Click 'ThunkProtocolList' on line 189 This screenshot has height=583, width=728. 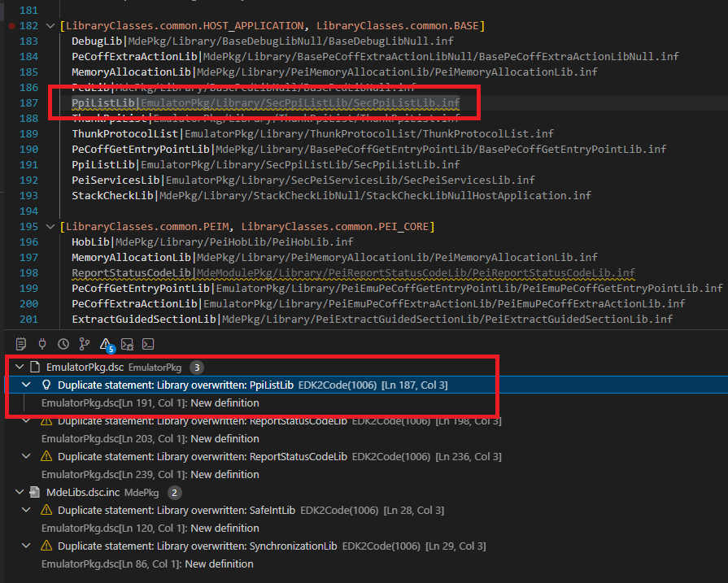click(125, 133)
